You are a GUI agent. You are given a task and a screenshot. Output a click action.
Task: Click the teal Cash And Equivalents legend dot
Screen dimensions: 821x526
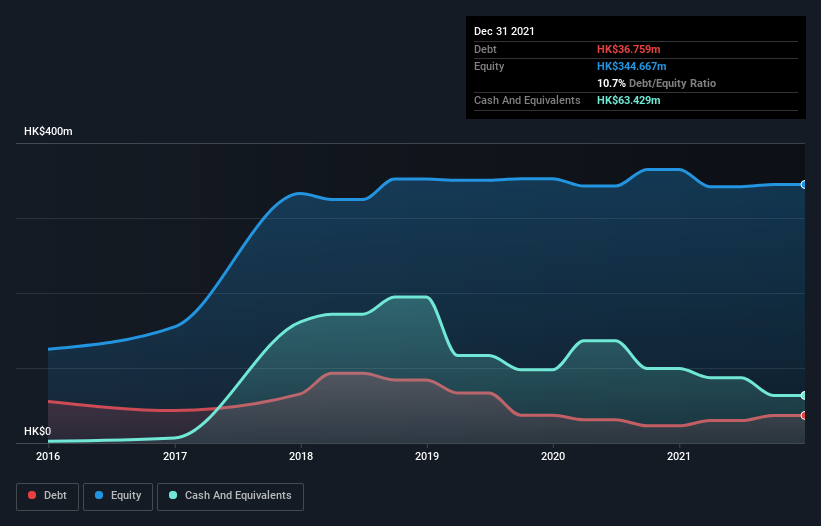tap(173, 495)
